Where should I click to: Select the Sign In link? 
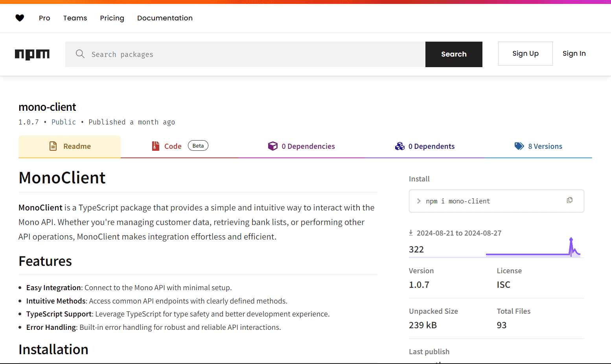point(574,53)
